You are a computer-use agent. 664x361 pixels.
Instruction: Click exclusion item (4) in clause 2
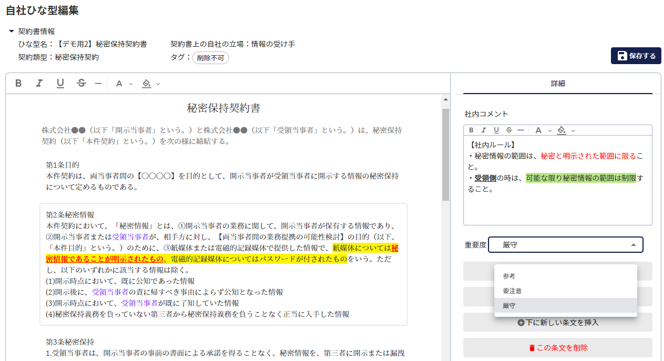coord(197,314)
